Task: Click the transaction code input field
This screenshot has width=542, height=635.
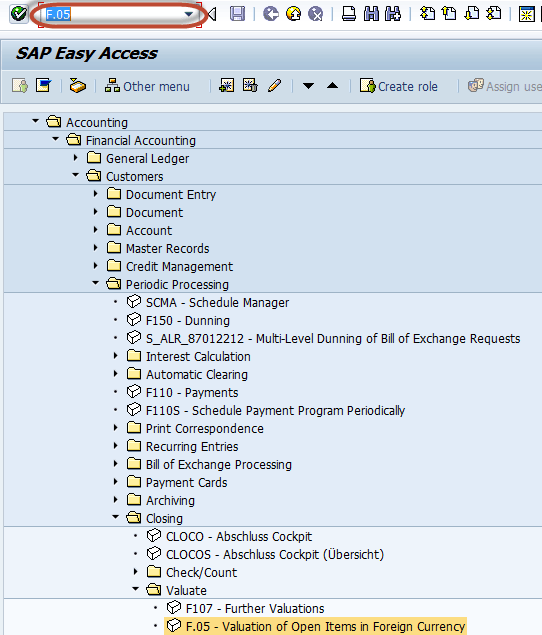Action: [x=113, y=15]
